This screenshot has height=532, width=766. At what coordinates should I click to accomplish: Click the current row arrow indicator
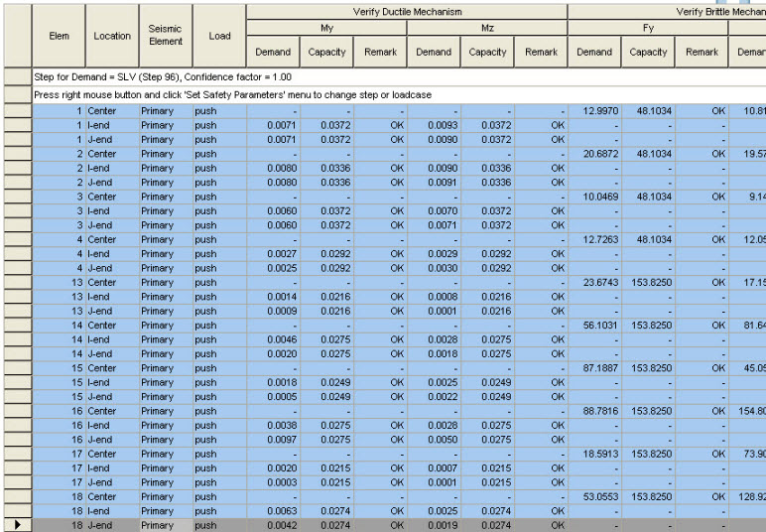pos(16,525)
